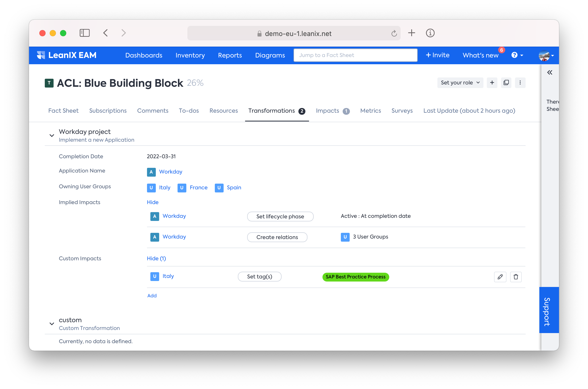Screen dimensions: 588x389
Task: Go forward with the browser forward arrow
Action: click(123, 33)
